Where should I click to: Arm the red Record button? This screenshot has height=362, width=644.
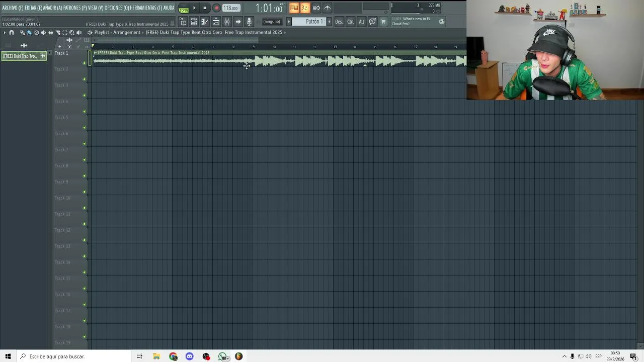216,8
